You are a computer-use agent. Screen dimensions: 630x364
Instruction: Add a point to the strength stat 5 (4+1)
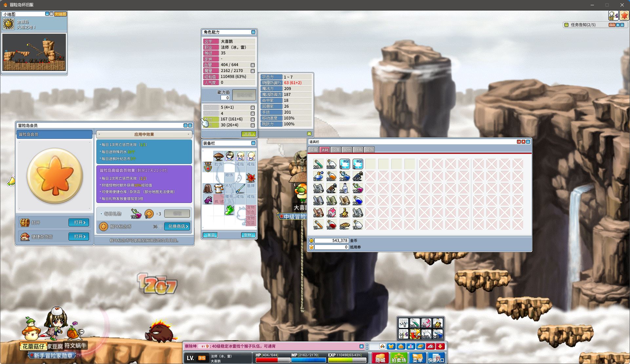tap(253, 108)
